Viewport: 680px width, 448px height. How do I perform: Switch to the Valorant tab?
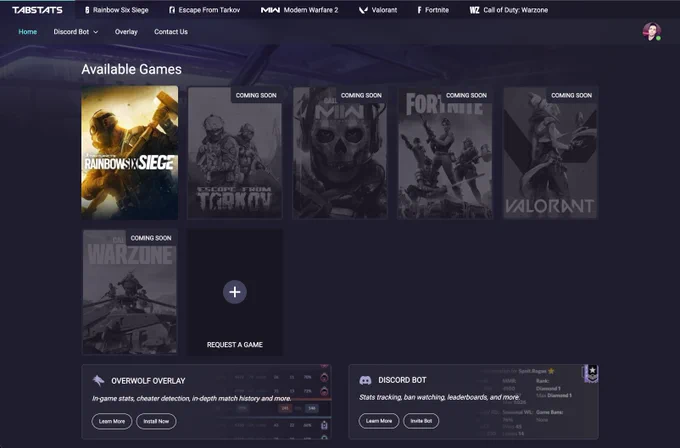[x=378, y=10]
